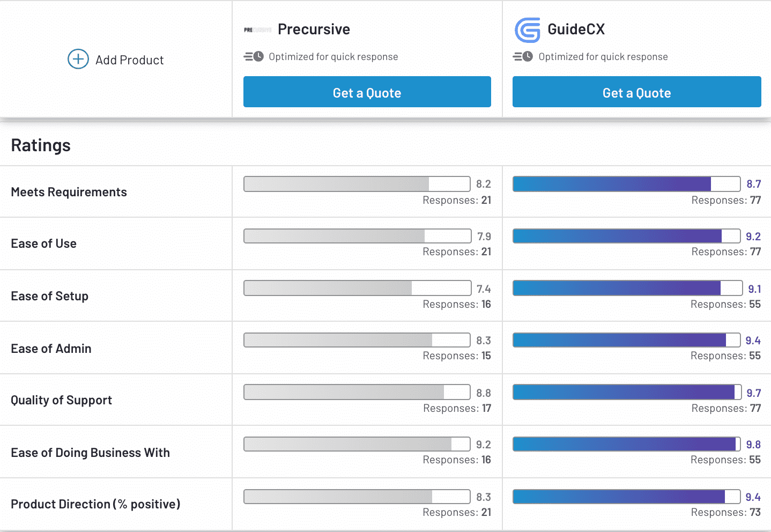Click the Add Product label
The width and height of the screenshot is (771, 532).
tap(130, 60)
